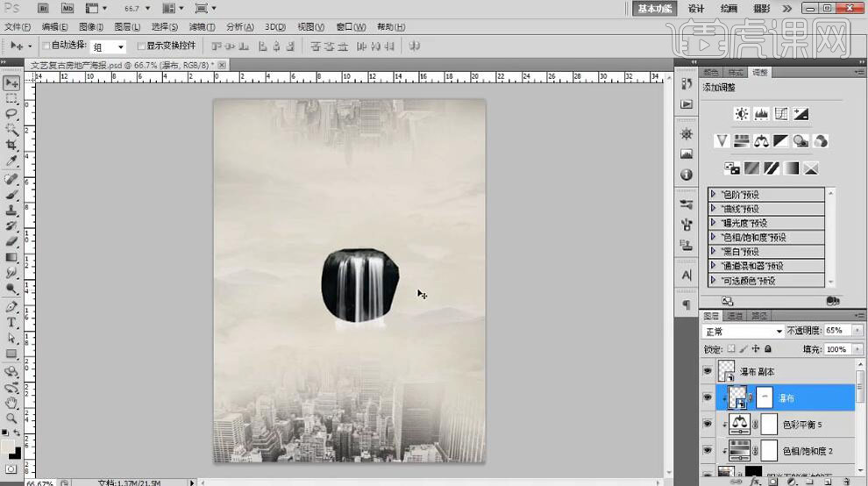Select the Spot Healing Brush tool
868x486 pixels.
[11, 179]
